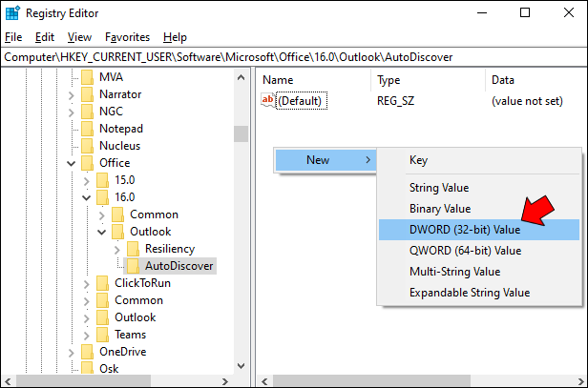Click the ab (Default) string value icon
Viewport: 588px width, 388px height.
click(x=268, y=100)
